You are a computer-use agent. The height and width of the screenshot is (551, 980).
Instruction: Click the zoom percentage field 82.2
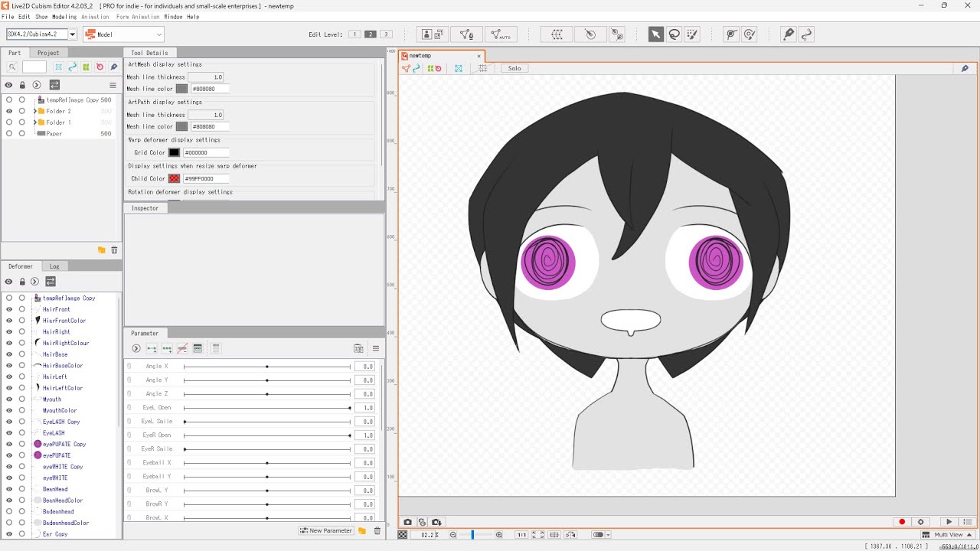click(423, 535)
